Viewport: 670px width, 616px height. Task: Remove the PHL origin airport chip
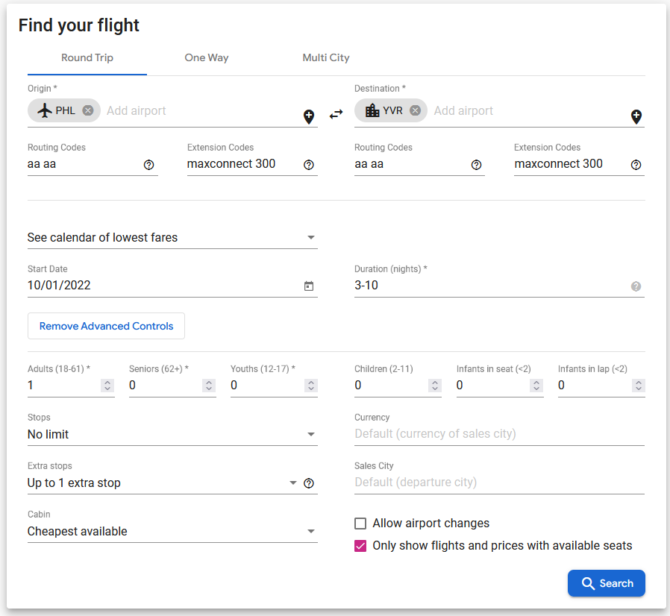pyautogui.click(x=88, y=111)
